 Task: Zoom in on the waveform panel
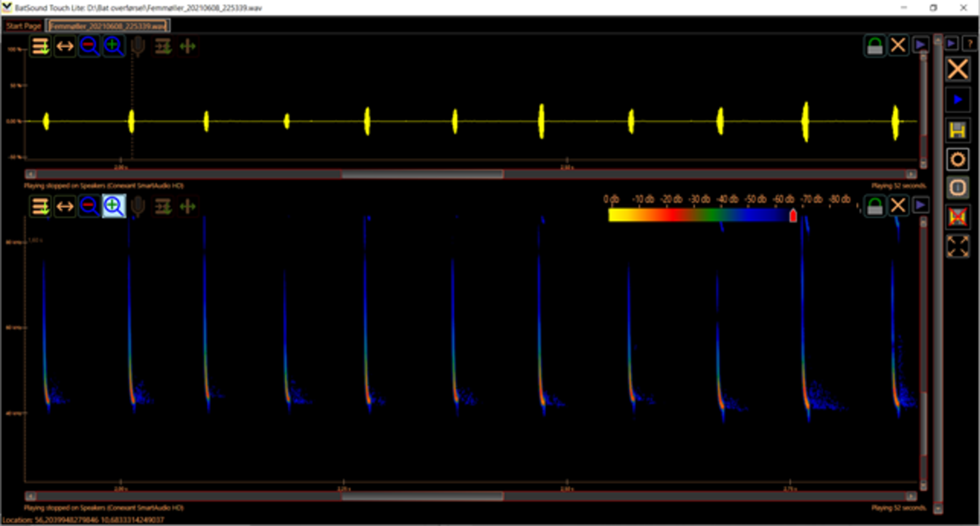point(114,46)
